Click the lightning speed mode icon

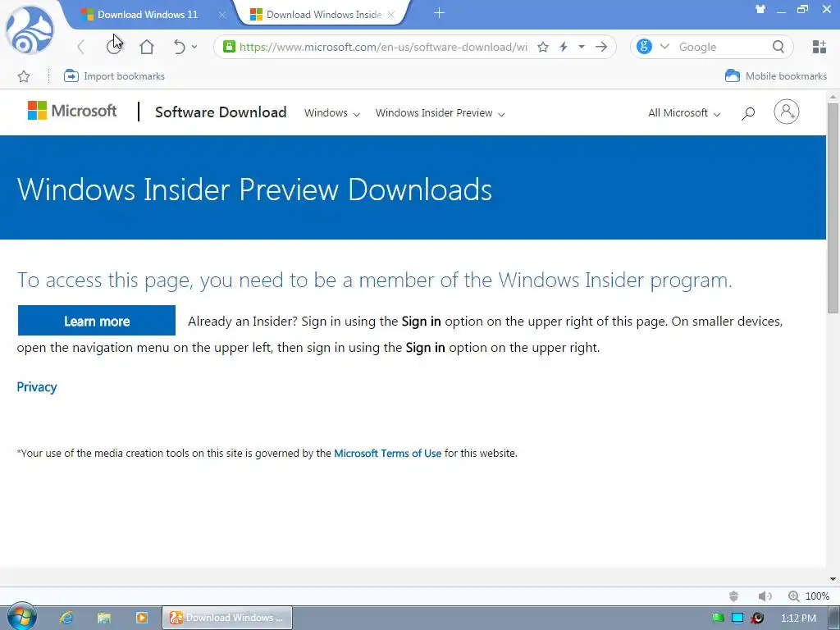point(563,47)
